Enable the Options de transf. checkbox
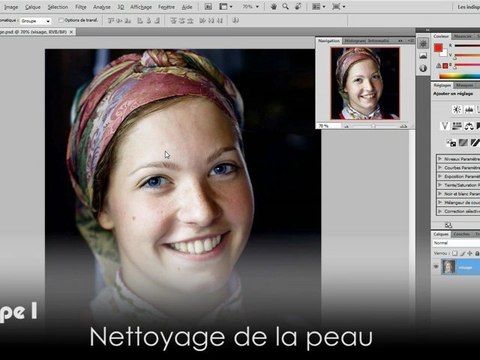 pyautogui.click(x=61, y=20)
